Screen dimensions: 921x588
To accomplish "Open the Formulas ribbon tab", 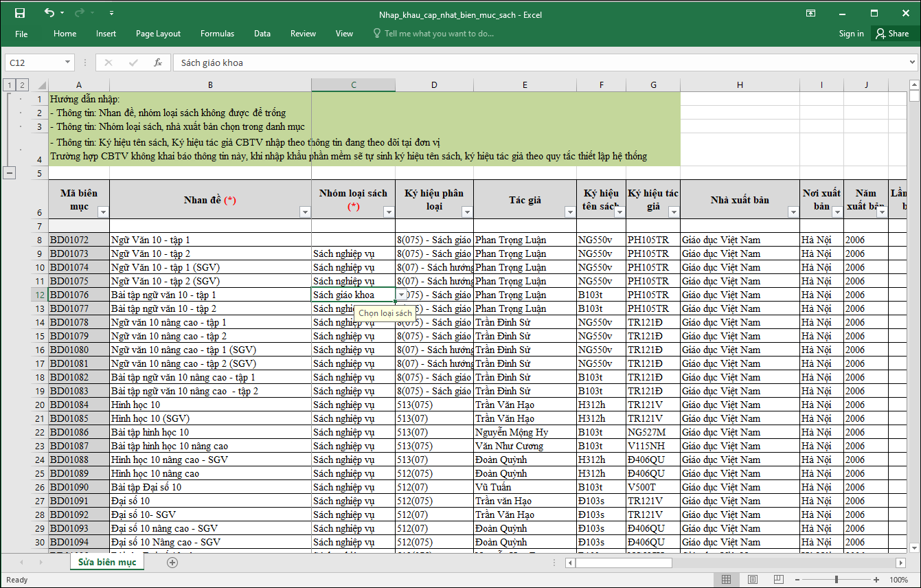I will (x=217, y=34).
